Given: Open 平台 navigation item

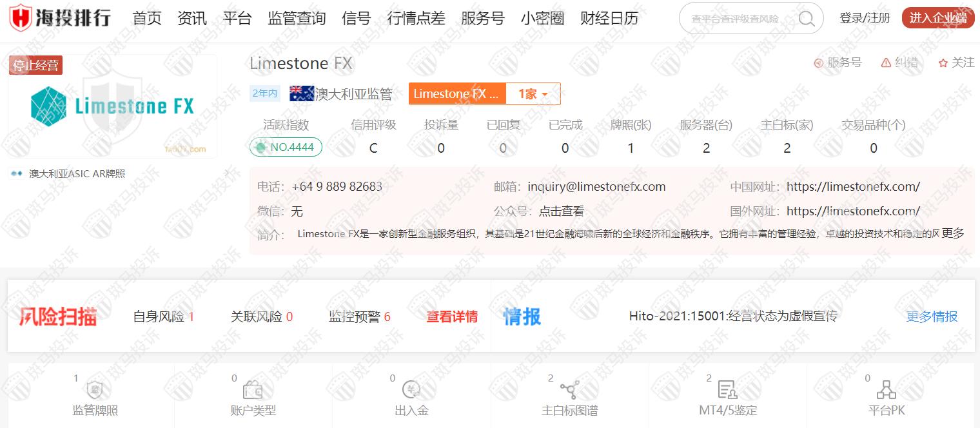Looking at the screenshot, I should pos(237,19).
